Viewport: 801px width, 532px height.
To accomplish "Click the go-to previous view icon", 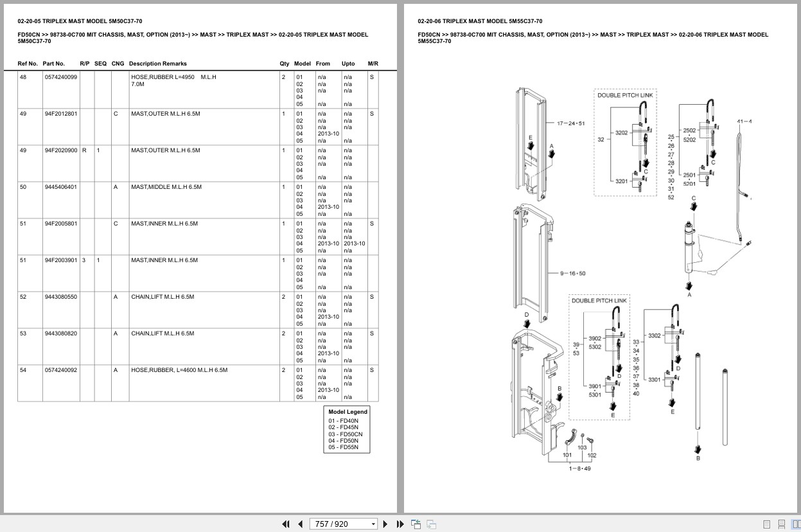I will 416,524.
